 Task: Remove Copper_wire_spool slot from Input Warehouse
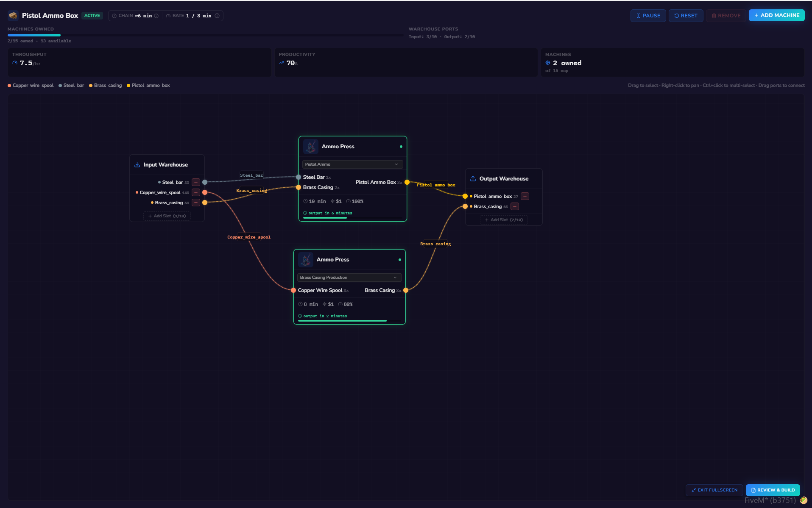coord(196,192)
